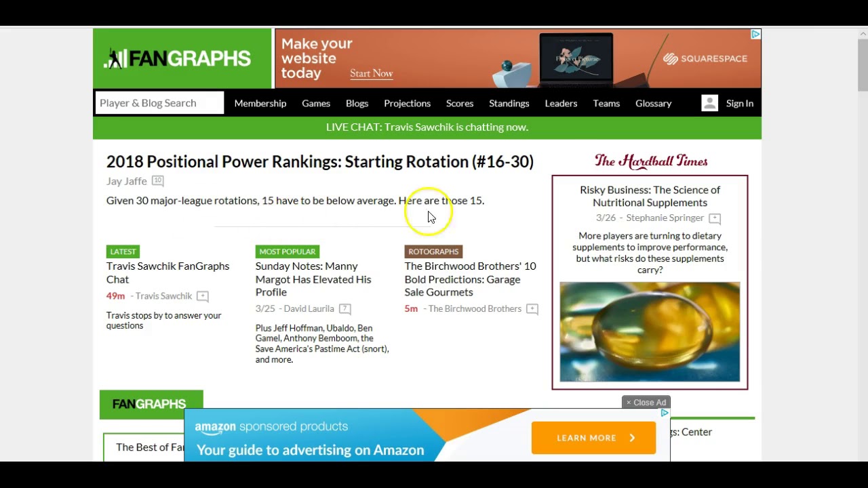Click Start Now on Squarespace ad
Screen dimensions: 868x488
[372, 73]
